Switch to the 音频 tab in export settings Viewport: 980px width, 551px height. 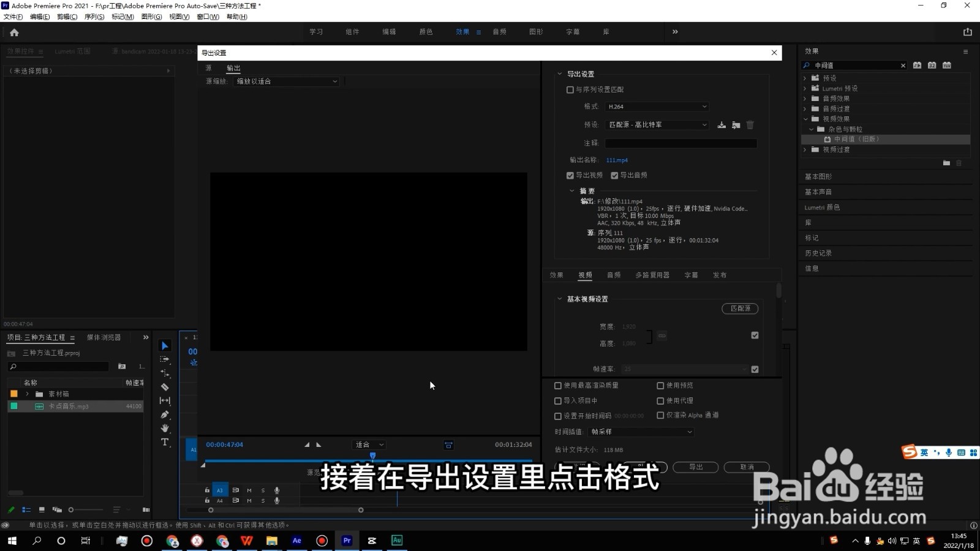tap(613, 275)
